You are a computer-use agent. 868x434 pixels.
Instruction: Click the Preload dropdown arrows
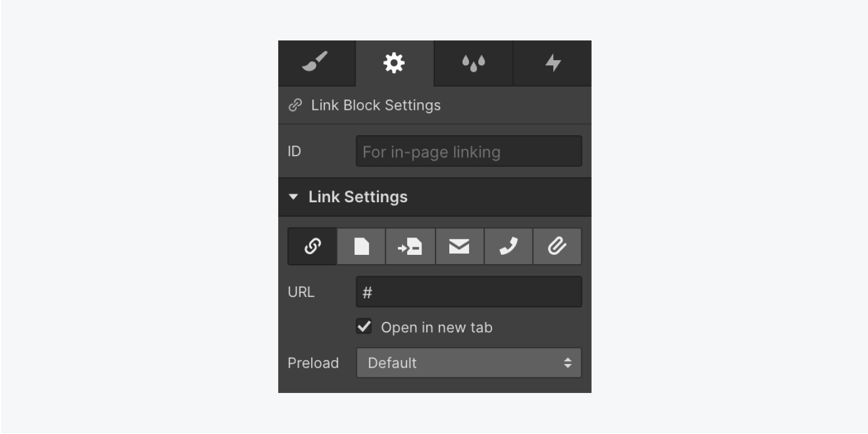pos(568,363)
